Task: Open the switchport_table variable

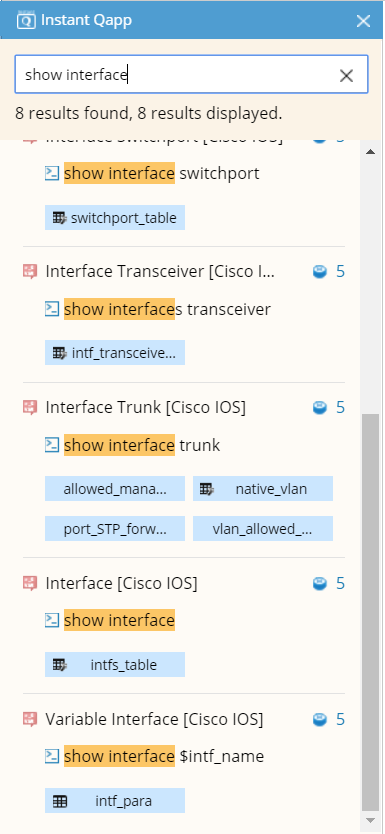Action: (x=115, y=218)
